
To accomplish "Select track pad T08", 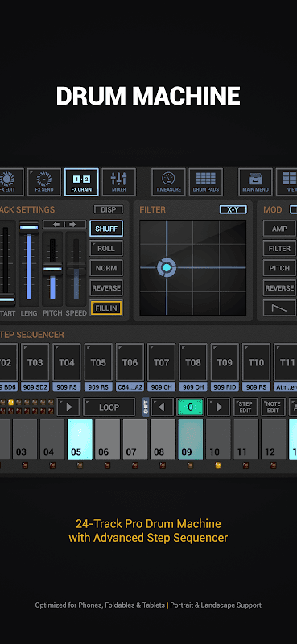I will pos(193,362).
